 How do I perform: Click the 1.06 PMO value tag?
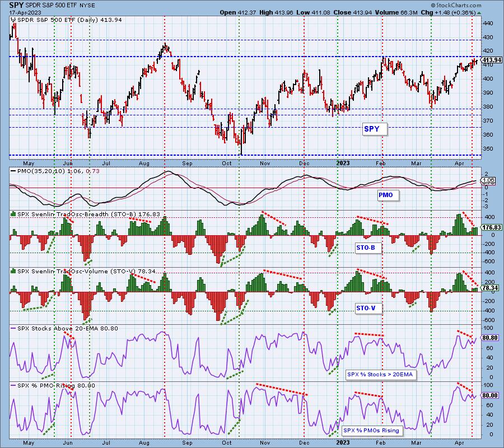(488, 180)
